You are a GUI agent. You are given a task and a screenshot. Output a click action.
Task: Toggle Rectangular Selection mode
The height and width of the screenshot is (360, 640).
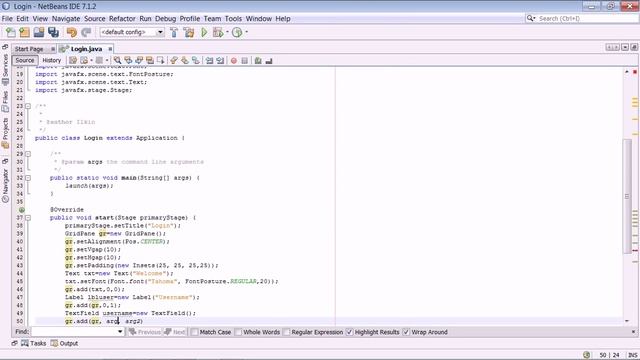tap(160, 60)
